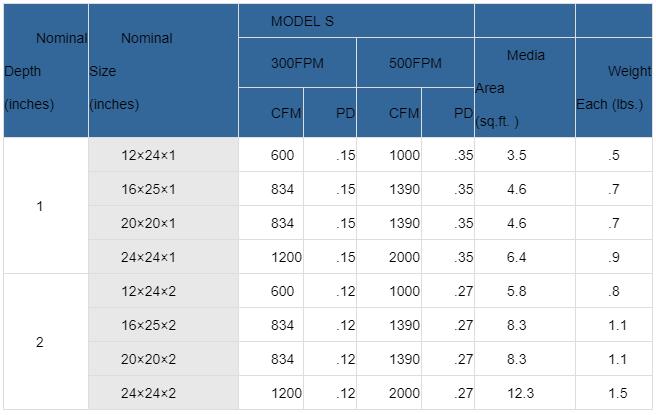The height and width of the screenshot is (415, 656).
Task: Select the 20×20×1 size cell
Action: (x=163, y=223)
